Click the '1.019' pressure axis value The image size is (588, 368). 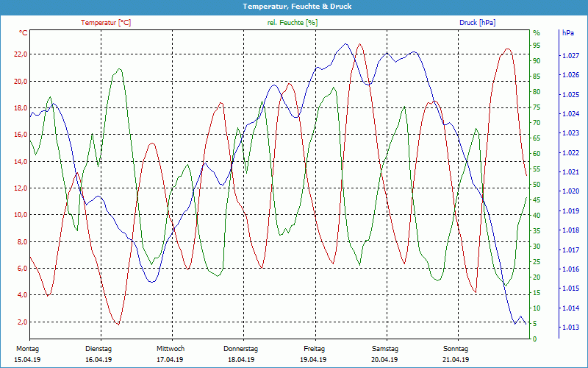click(570, 211)
